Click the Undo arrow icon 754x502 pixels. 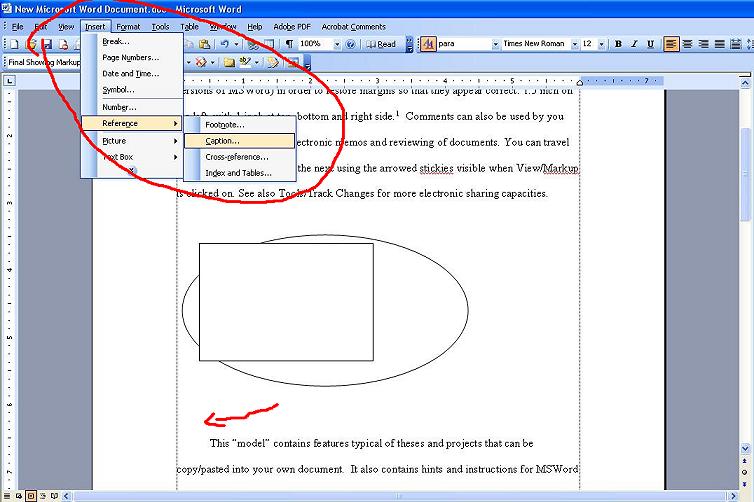(224, 44)
